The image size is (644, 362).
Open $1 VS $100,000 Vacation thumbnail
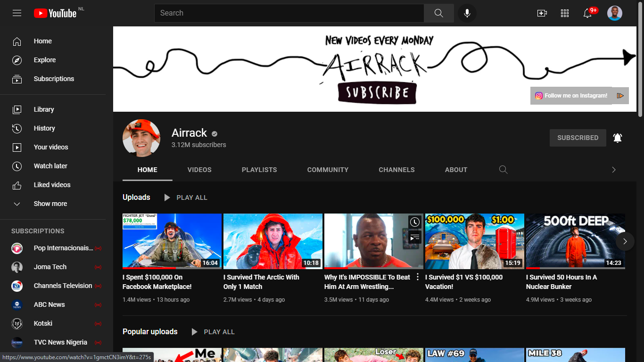[475, 241]
